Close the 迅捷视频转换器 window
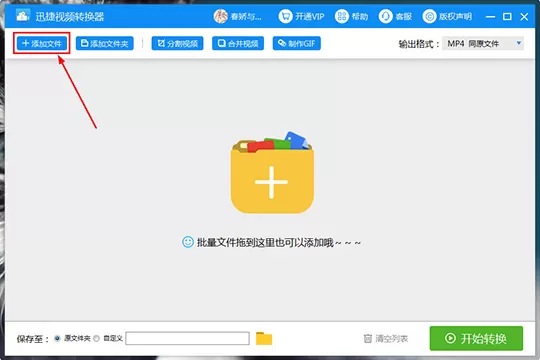 click(x=524, y=17)
